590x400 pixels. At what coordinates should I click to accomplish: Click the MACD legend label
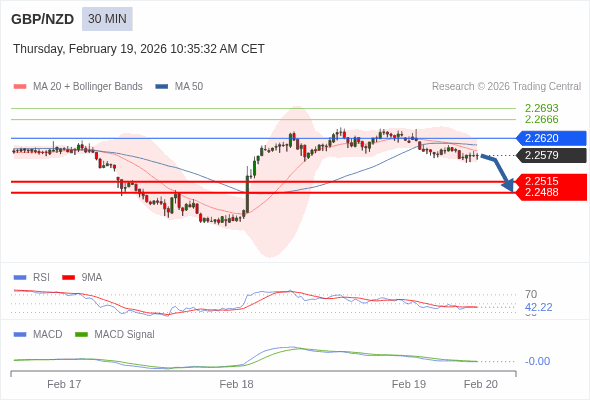point(48,335)
